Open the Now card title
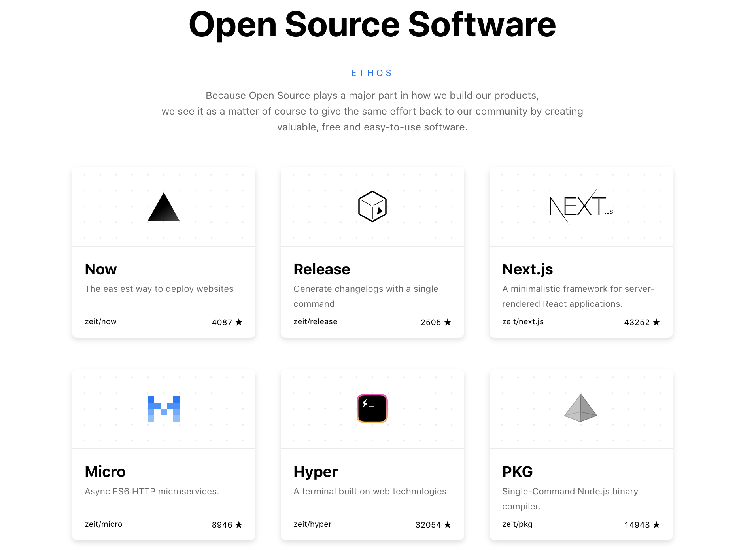Screen dimensions: 756x556 101,269
